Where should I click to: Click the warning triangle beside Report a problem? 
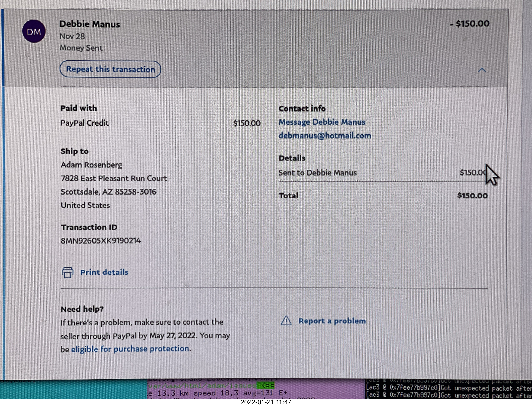pyautogui.click(x=286, y=321)
